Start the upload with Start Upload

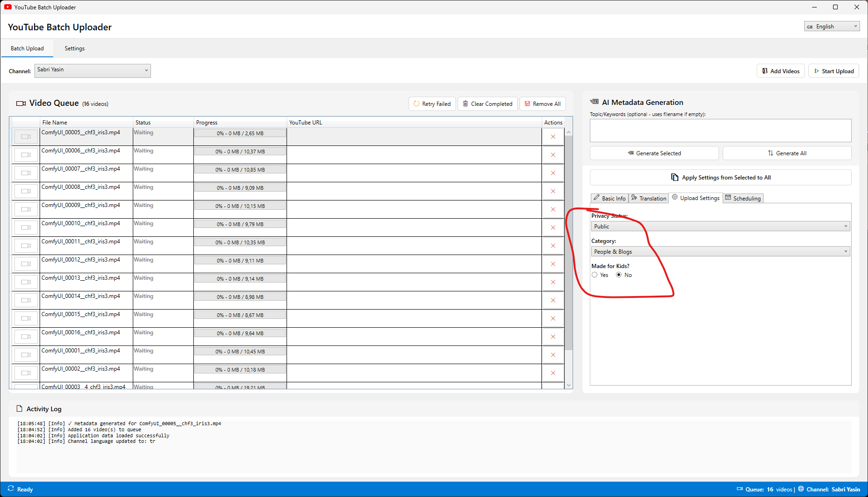[x=834, y=71]
